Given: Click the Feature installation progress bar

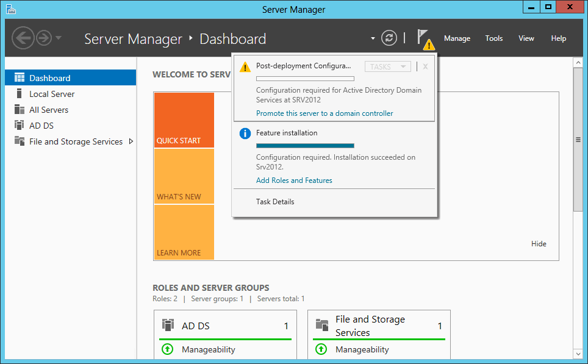Looking at the screenshot, I should click(305, 146).
